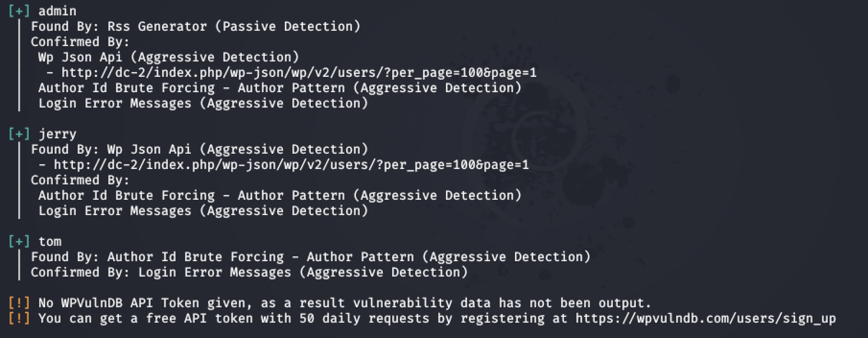
Task: Select the username admin
Action: point(57,11)
